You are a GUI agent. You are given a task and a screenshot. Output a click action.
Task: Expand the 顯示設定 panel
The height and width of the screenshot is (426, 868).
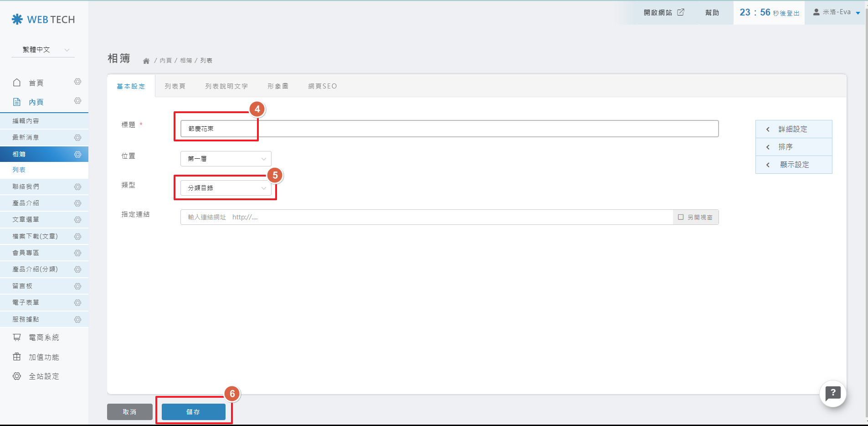point(793,165)
